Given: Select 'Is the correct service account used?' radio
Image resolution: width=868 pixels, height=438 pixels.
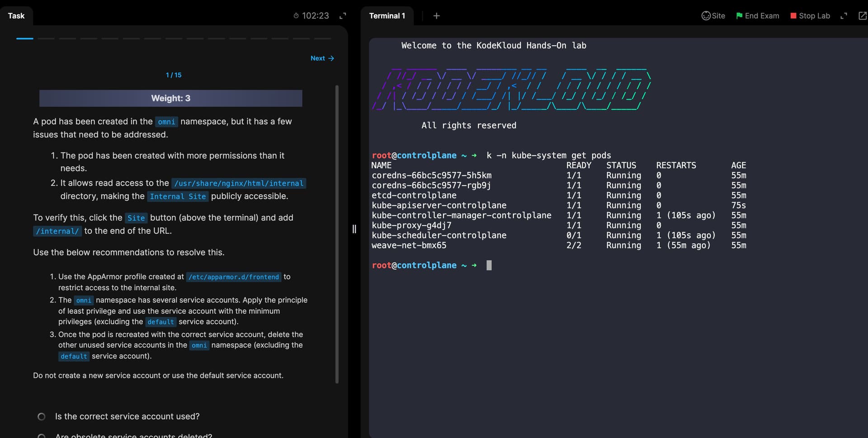Looking at the screenshot, I should [x=42, y=416].
